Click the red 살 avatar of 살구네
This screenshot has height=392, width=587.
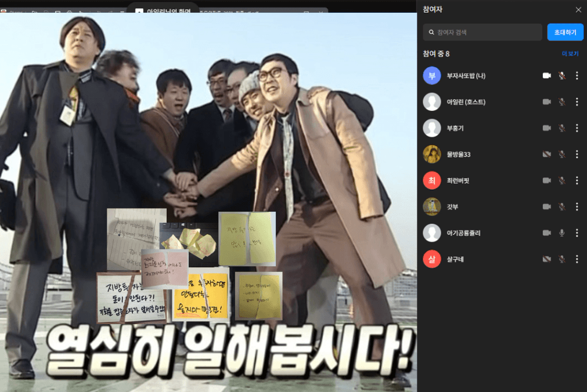point(432,259)
